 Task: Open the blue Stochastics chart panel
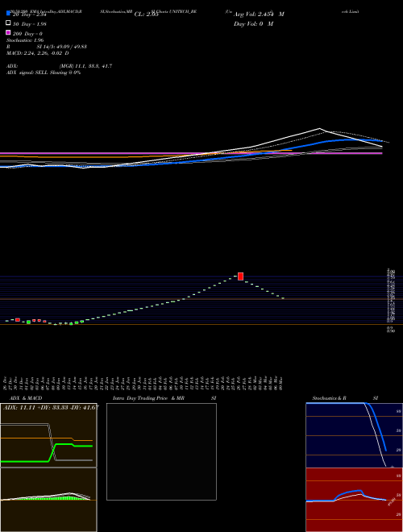(354, 435)
